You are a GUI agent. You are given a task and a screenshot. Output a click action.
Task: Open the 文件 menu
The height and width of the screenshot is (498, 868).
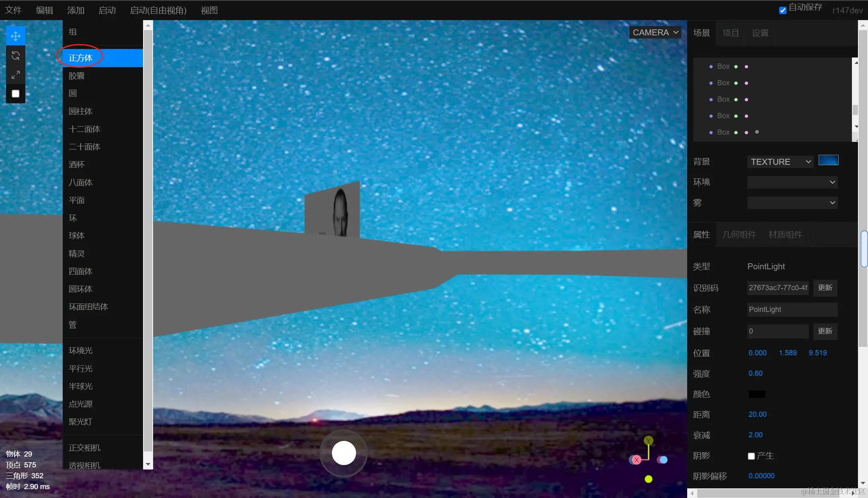(13, 10)
